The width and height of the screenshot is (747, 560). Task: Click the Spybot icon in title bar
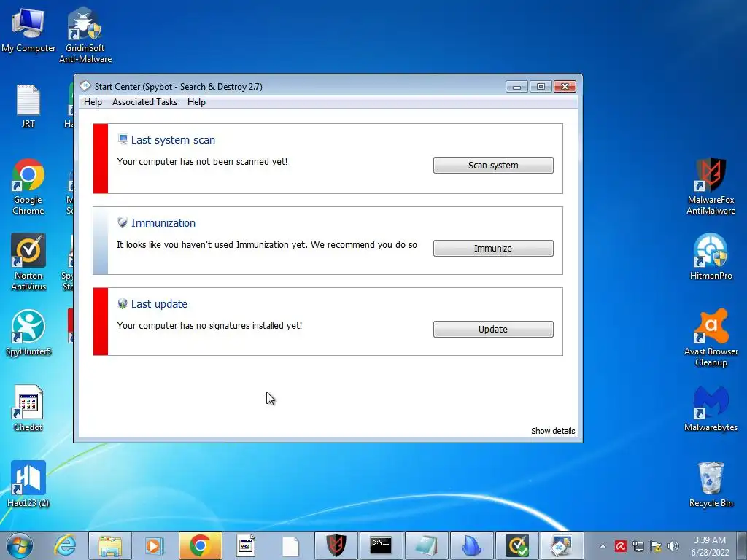pos(85,86)
